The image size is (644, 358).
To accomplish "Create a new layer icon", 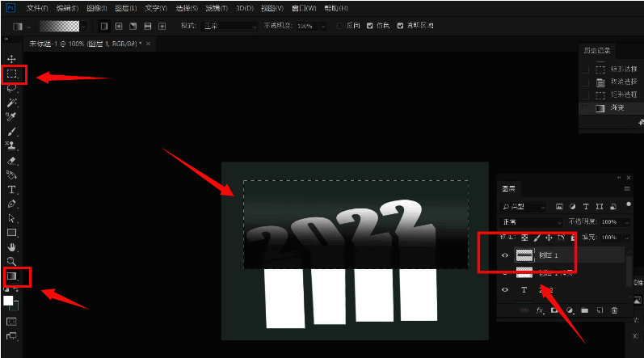I will tap(600, 310).
